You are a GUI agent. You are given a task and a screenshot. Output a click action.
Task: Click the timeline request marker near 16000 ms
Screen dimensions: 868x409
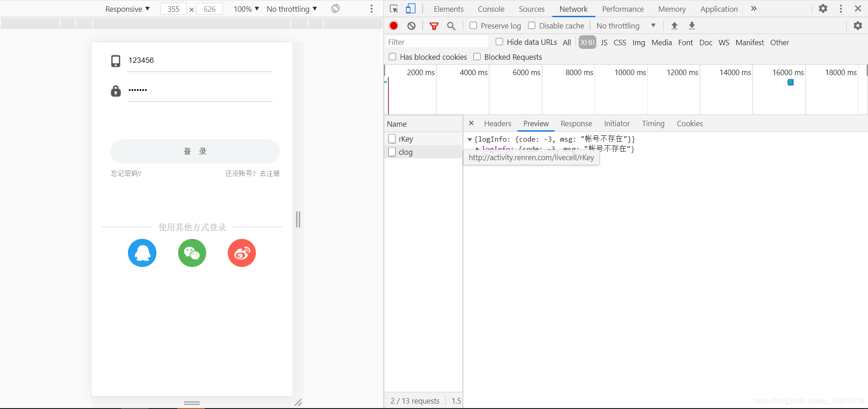click(x=790, y=82)
